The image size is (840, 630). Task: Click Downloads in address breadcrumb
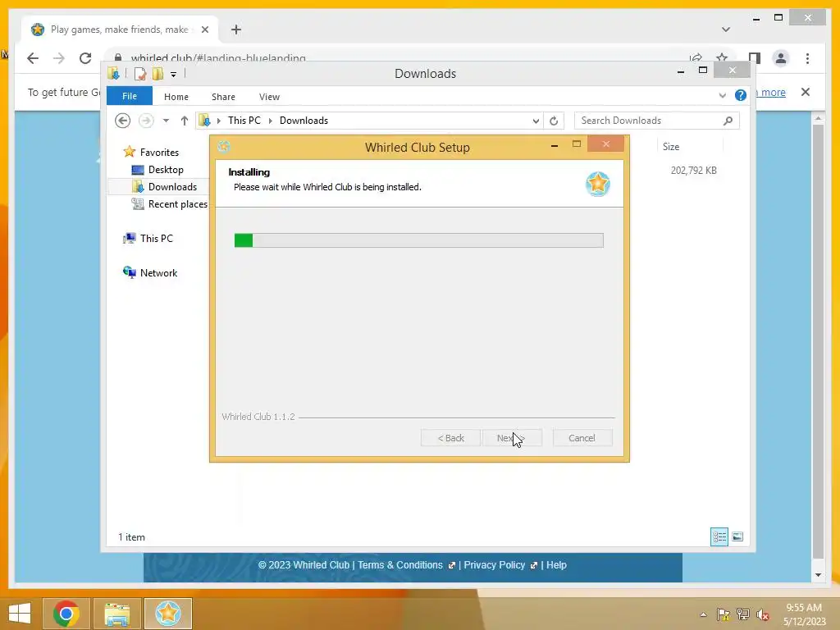(x=304, y=121)
